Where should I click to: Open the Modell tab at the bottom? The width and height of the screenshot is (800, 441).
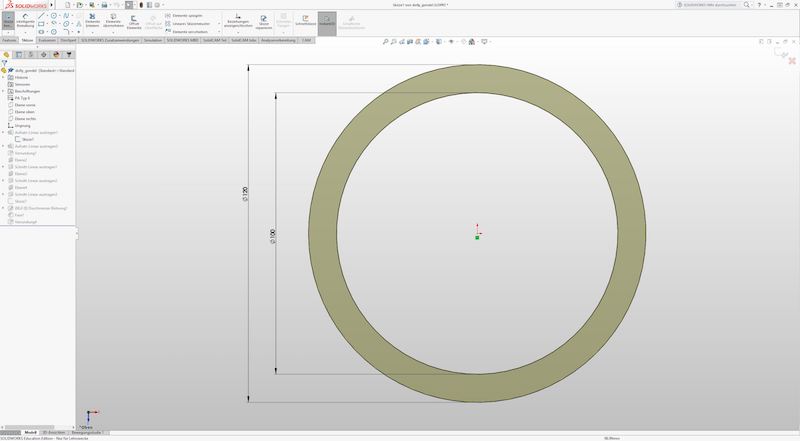click(x=31, y=432)
